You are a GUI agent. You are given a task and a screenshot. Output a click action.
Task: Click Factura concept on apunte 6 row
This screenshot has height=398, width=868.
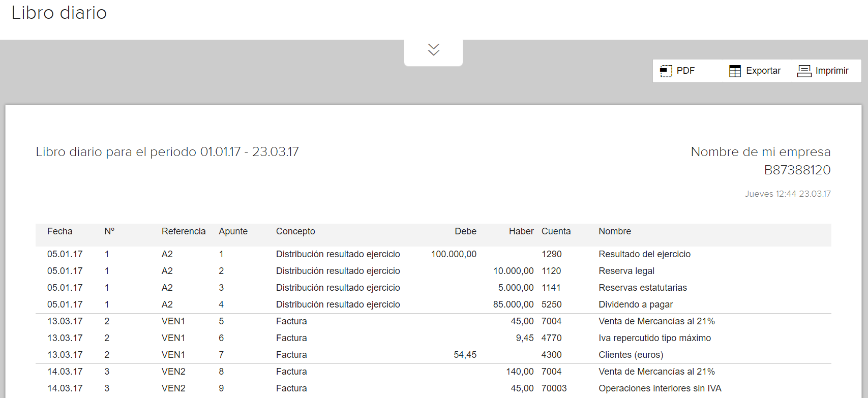[291, 338]
